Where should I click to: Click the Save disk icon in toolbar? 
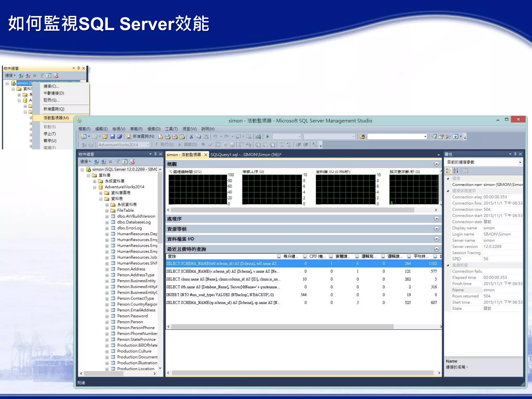click(112, 136)
